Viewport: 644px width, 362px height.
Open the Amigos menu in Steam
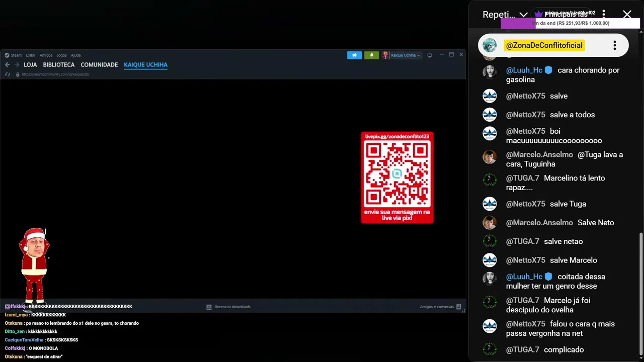[x=46, y=55]
